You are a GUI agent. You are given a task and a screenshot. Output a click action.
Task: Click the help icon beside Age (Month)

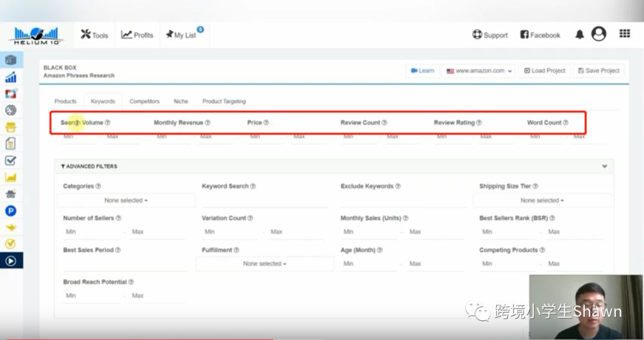pyautogui.click(x=379, y=250)
